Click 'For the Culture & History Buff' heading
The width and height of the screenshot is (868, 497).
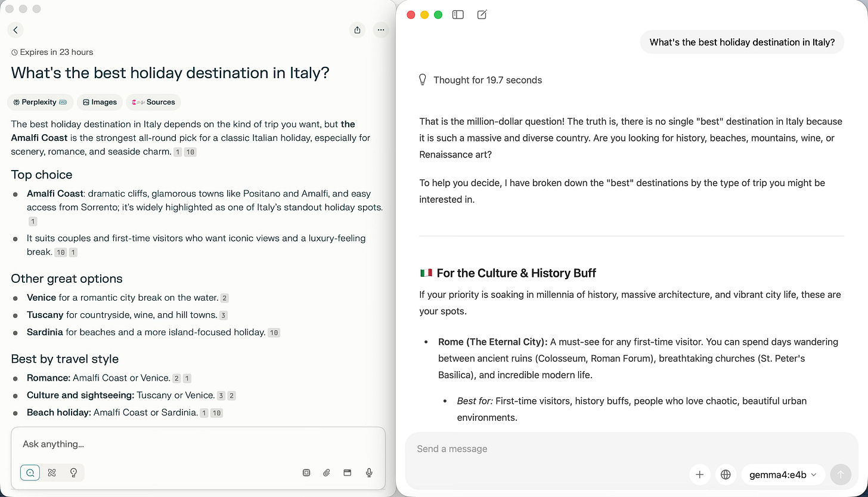click(516, 273)
